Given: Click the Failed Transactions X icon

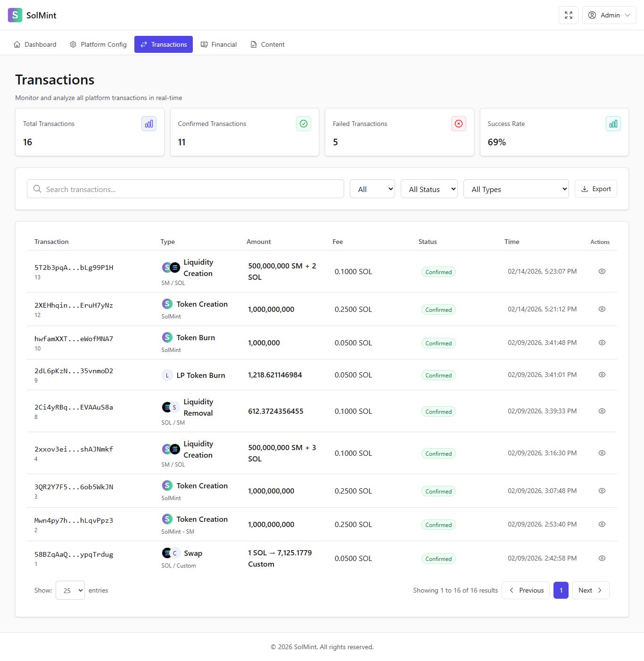Looking at the screenshot, I should pyautogui.click(x=458, y=124).
